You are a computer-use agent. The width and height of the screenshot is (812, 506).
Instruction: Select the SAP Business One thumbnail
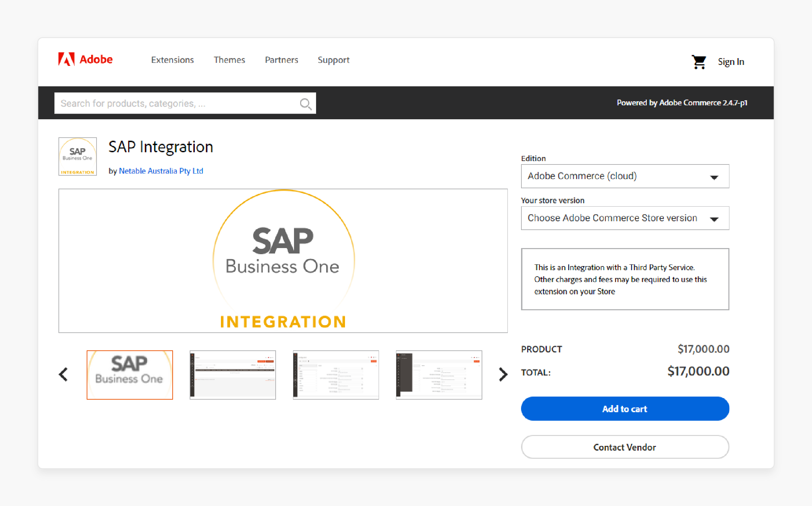(x=130, y=375)
